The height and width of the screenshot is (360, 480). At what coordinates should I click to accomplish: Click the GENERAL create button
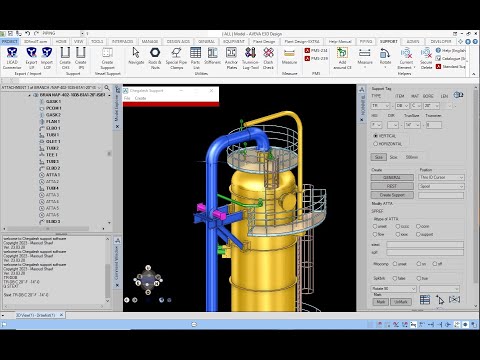(392, 177)
